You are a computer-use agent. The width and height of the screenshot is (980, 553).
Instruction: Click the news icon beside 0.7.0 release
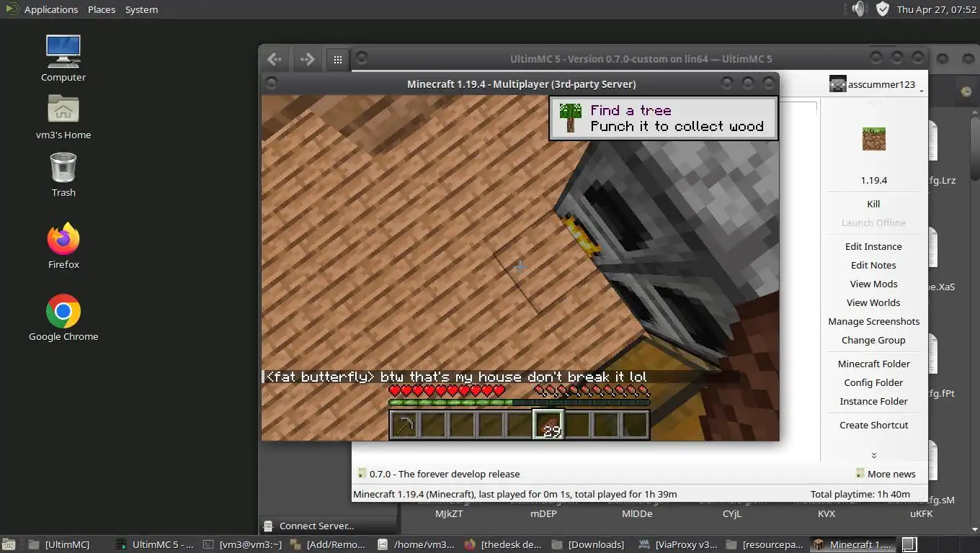361,474
